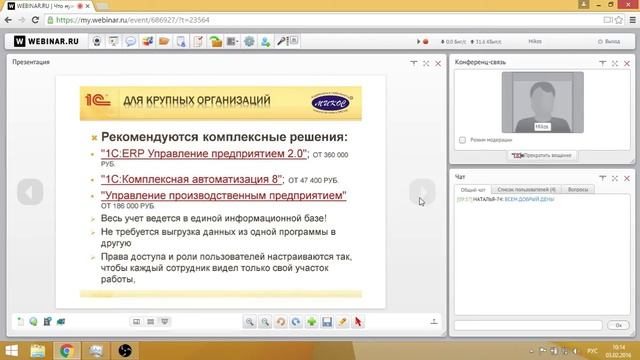Click new blank page icon below slide
The height and width of the screenshot is (360, 640).
(20, 322)
